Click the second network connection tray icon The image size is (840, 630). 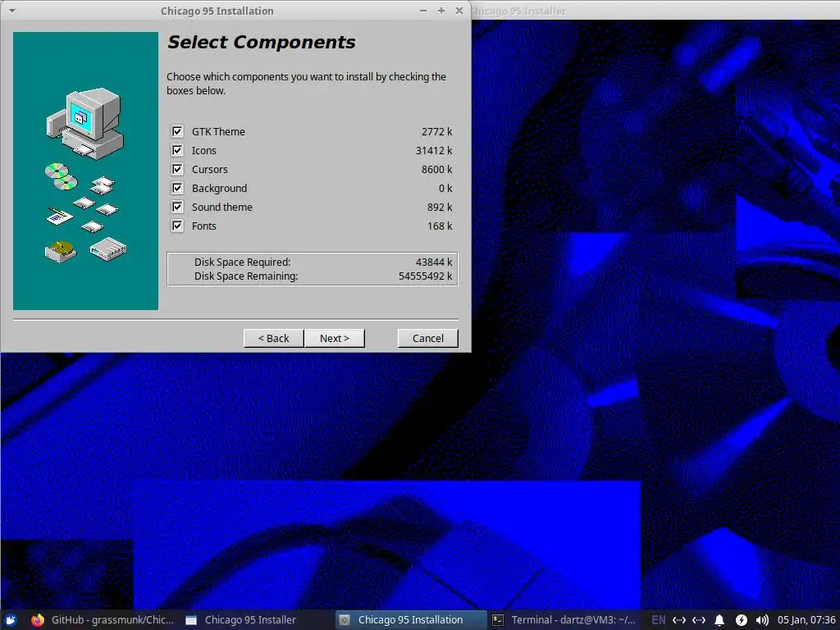coord(699,620)
